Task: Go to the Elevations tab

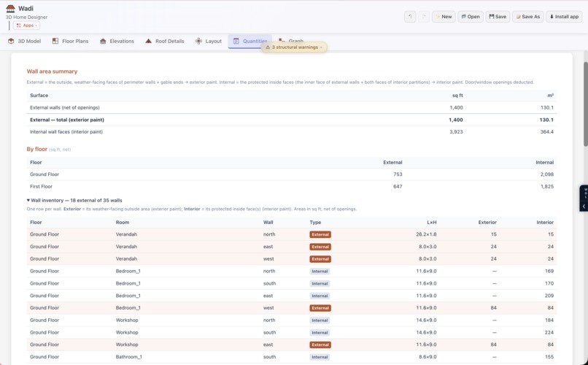Action: pyautogui.click(x=117, y=42)
